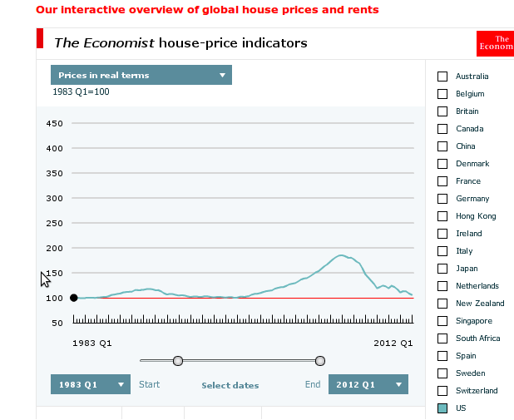Click the left start-date slider handle

click(177, 360)
